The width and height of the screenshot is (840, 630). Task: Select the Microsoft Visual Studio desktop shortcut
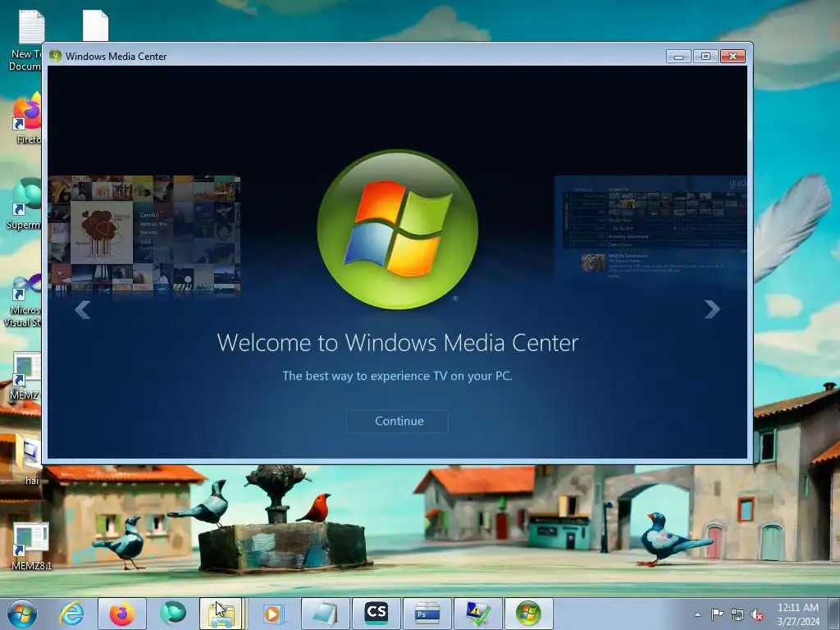pyautogui.click(x=22, y=301)
